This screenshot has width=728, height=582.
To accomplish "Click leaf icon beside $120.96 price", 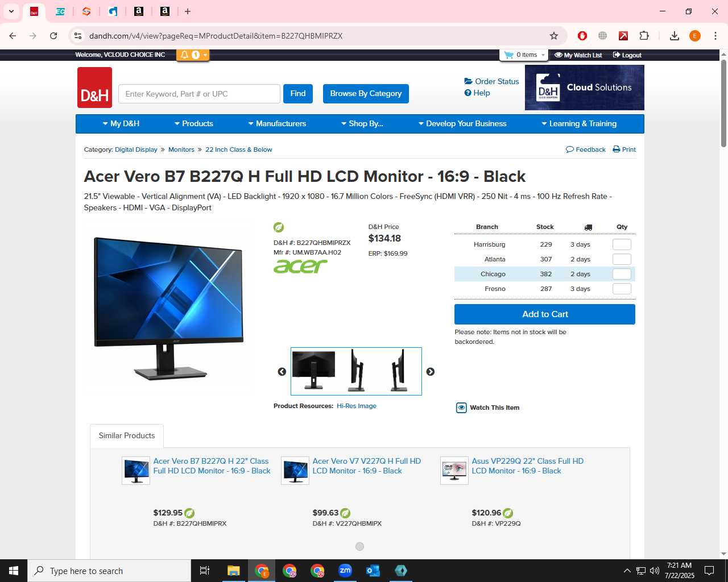I will point(508,513).
